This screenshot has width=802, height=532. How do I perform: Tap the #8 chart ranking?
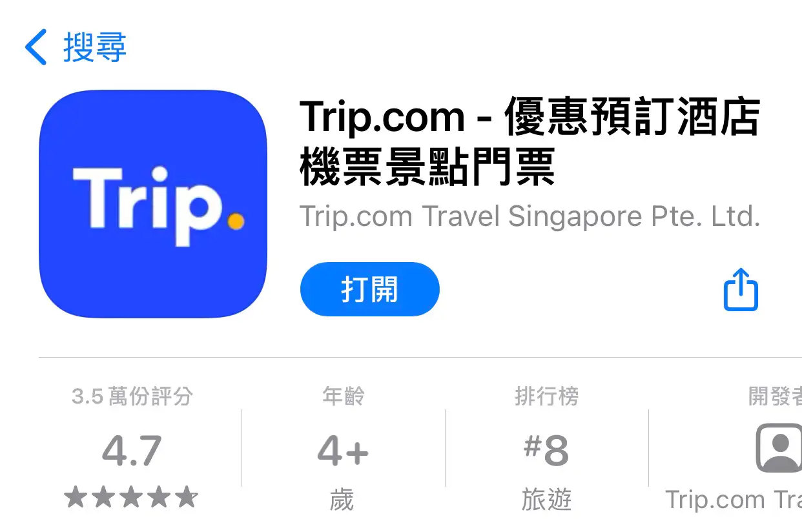coord(546,451)
